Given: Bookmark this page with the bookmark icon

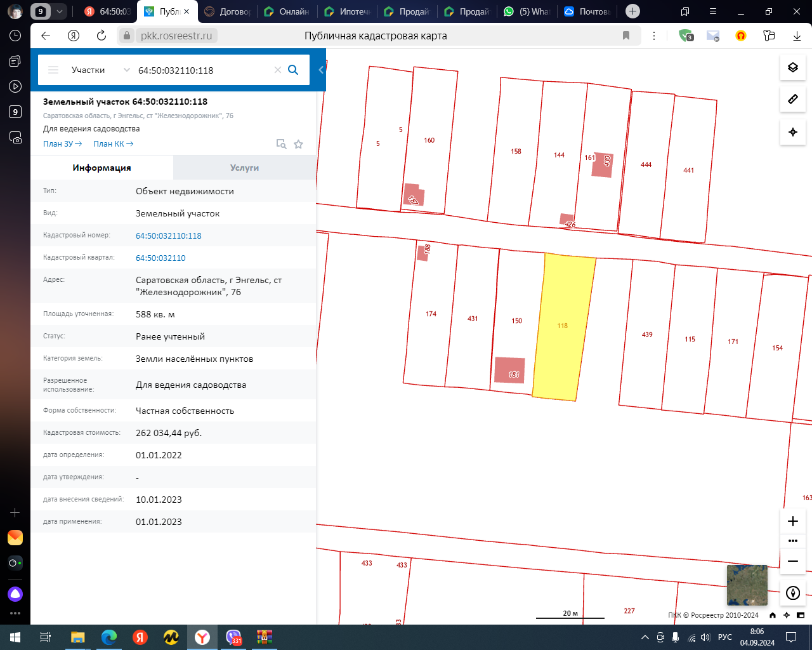Looking at the screenshot, I should pyautogui.click(x=626, y=36).
